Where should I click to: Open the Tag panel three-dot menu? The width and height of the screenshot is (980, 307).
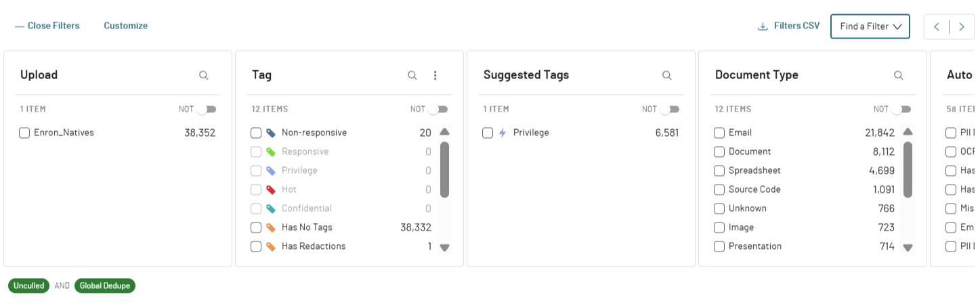coord(435,75)
